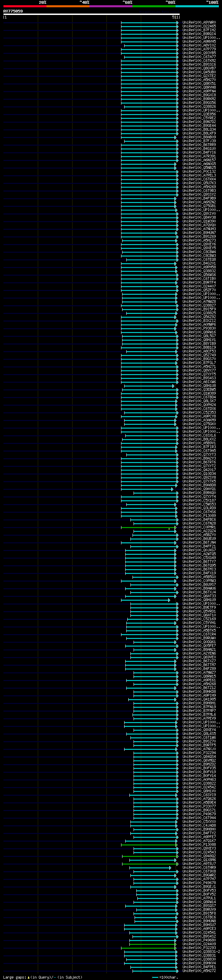Click the UniRef100_Q8RVH8 label

[199, 87]
